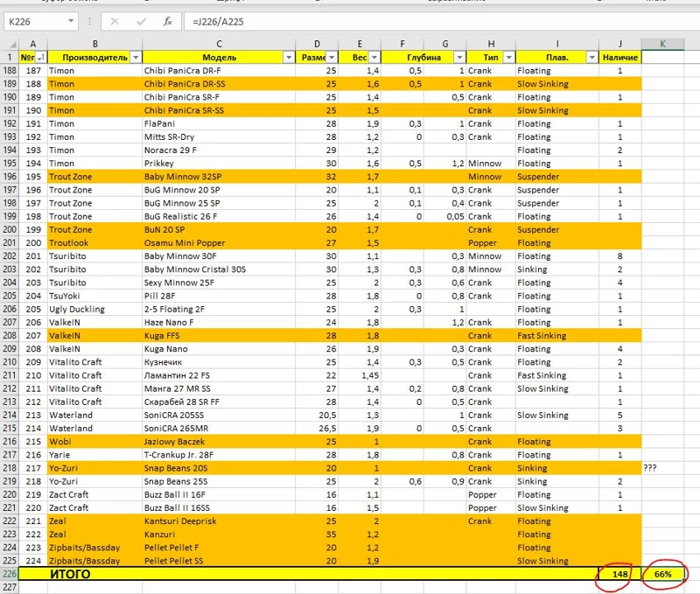
Task: Click the Enter checkmark formula bar icon
Action: click(x=142, y=21)
